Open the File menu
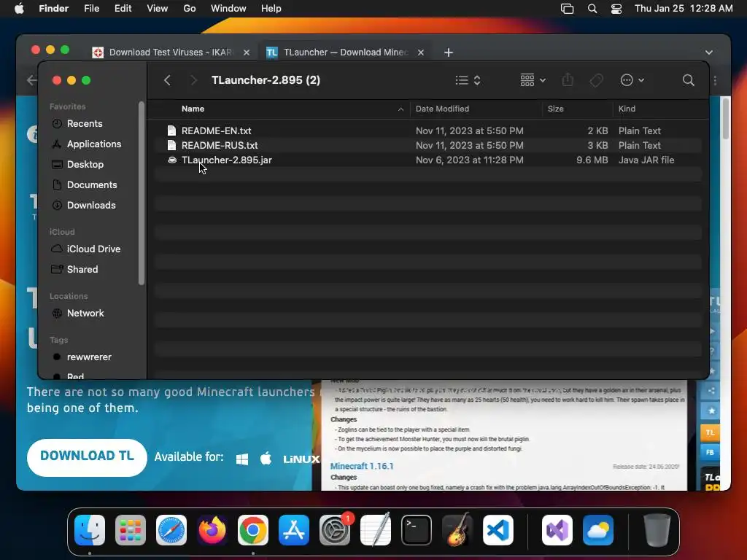The image size is (747, 560). pos(91,9)
